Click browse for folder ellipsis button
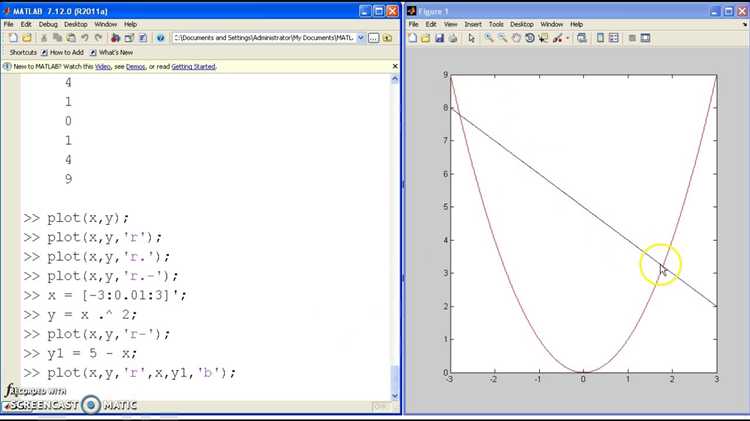 (x=374, y=38)
